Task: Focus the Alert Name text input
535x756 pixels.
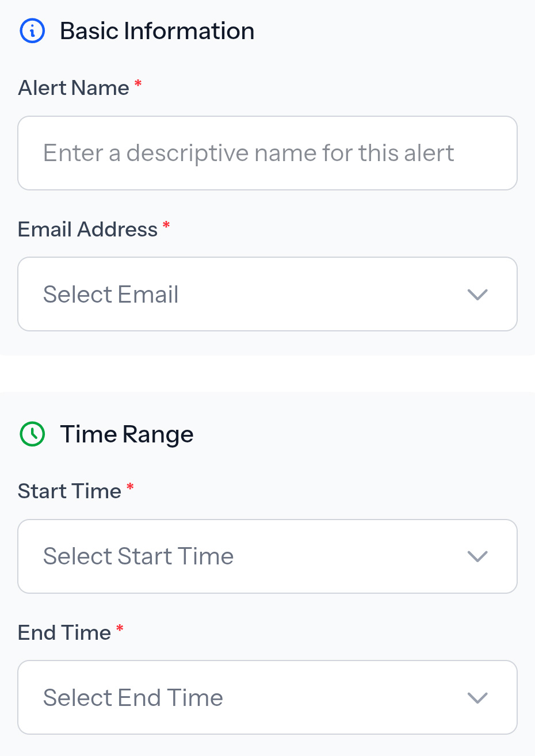Action: (x=267, y=153)
